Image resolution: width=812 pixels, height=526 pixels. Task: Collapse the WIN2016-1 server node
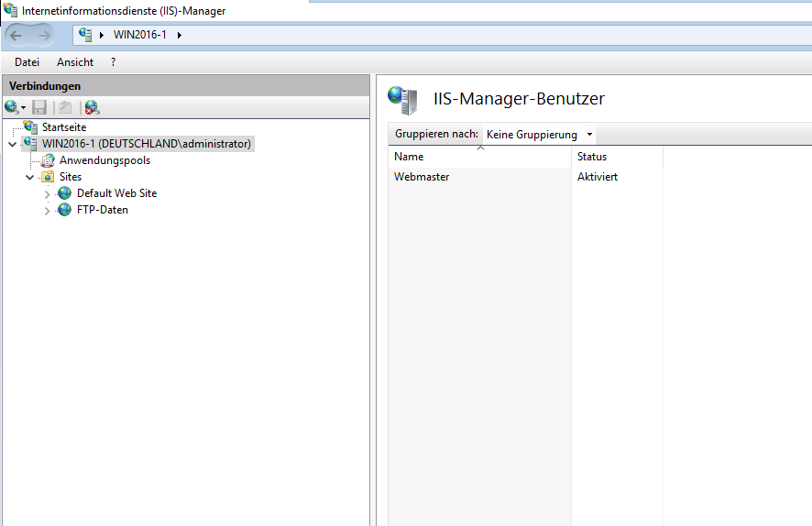point(13,144)
